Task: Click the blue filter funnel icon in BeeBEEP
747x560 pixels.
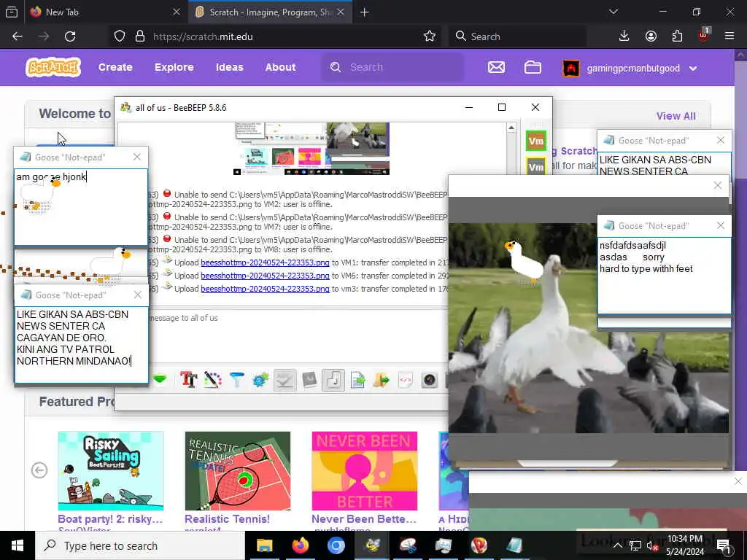Action: (x=237, y=380)
